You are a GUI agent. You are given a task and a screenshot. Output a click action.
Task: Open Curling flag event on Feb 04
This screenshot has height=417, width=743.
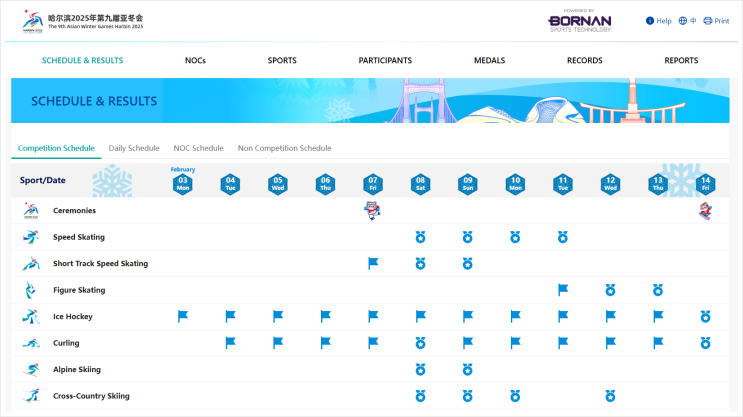point(231,343)
